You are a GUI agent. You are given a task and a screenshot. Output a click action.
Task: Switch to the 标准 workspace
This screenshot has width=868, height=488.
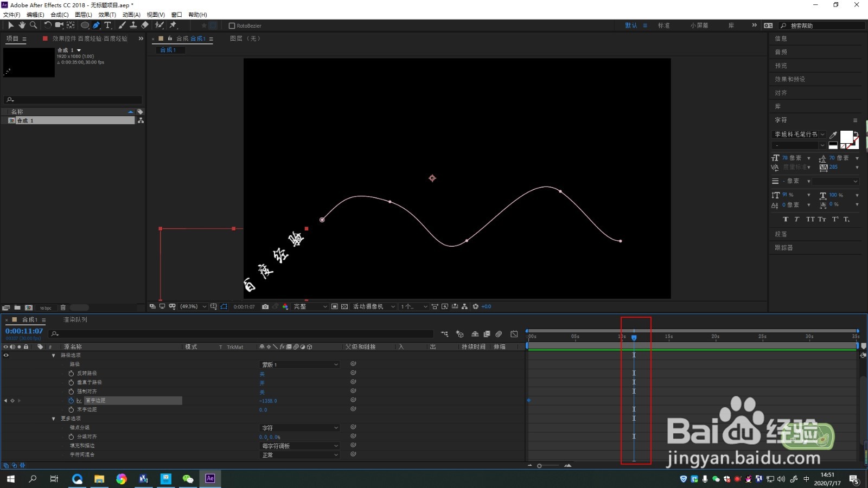[x=664, y=25]
